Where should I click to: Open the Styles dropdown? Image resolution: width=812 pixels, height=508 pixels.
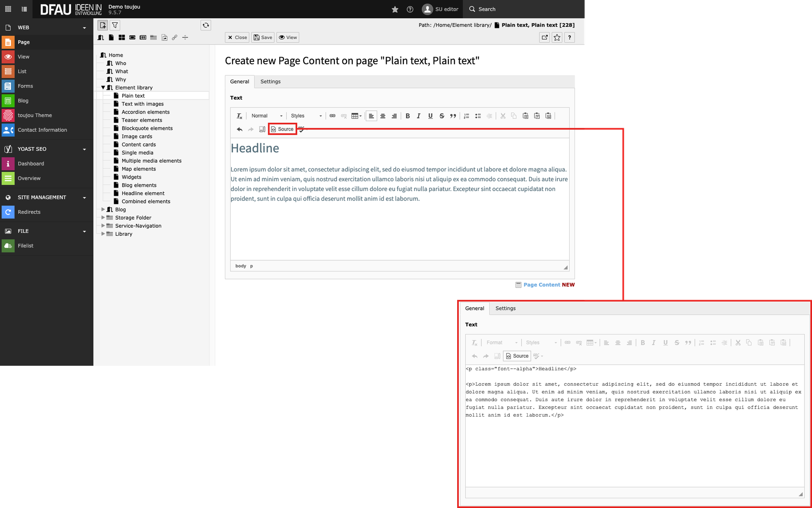pyautogui.click(x=306, y=116)
